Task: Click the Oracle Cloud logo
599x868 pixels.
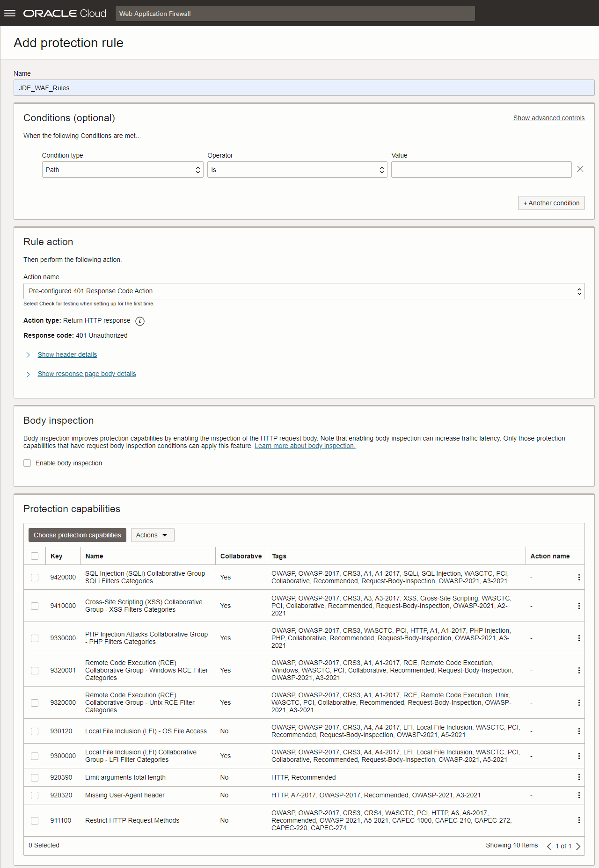Action: point(65,13)
